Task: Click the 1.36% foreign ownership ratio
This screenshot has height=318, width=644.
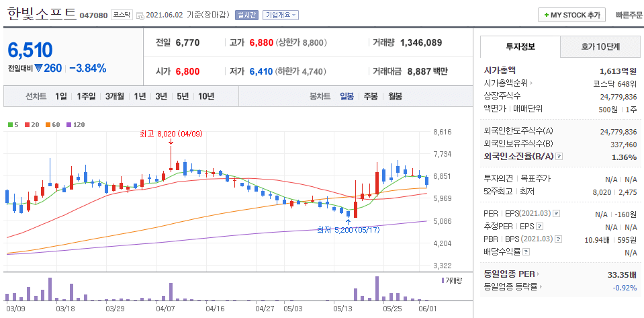Action: point(625,157)
